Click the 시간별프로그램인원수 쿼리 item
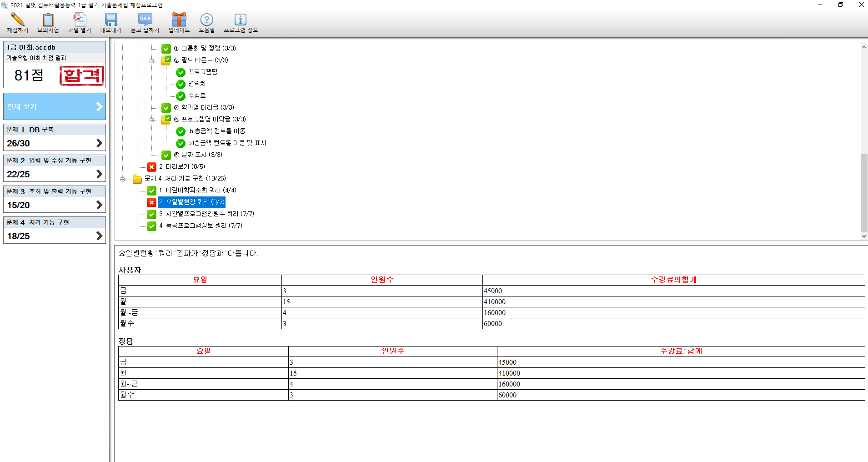This screenshot has width=868, height=462. point(206,214)
